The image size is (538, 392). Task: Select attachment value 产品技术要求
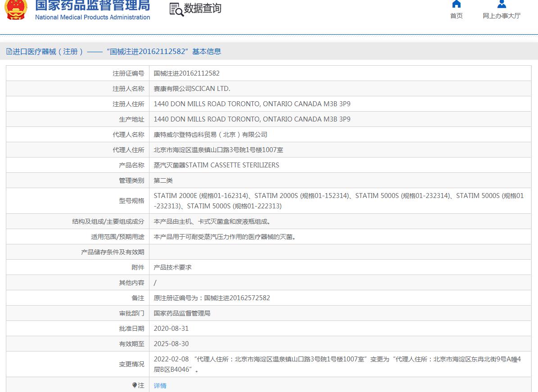pyautogui.click(x=172, y=267)
